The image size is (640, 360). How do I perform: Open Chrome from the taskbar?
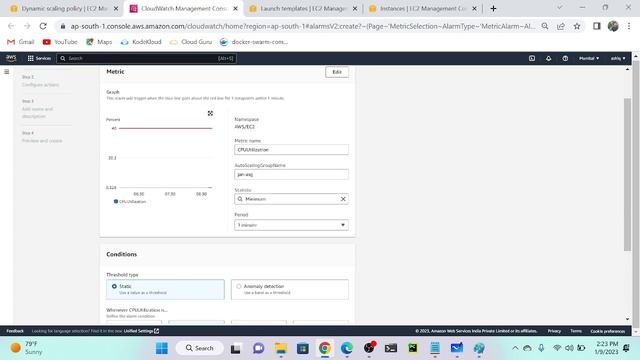(x=325, y=348)
